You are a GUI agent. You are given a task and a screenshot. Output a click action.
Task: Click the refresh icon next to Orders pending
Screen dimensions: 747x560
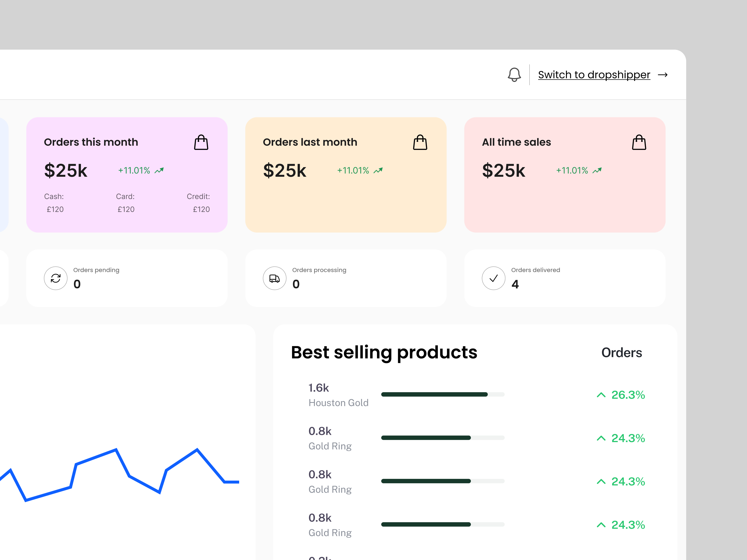pyautogui.click(x=55, y=278)
